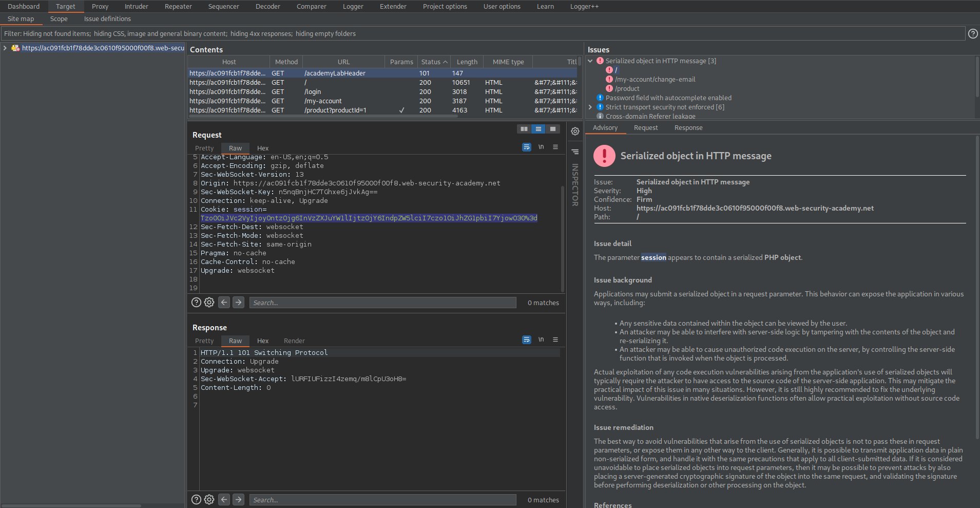Viewport: 980px width, 508px height.
Task: Click the site map filter bar
Action: pyautogui.click(x=483, y=34)
